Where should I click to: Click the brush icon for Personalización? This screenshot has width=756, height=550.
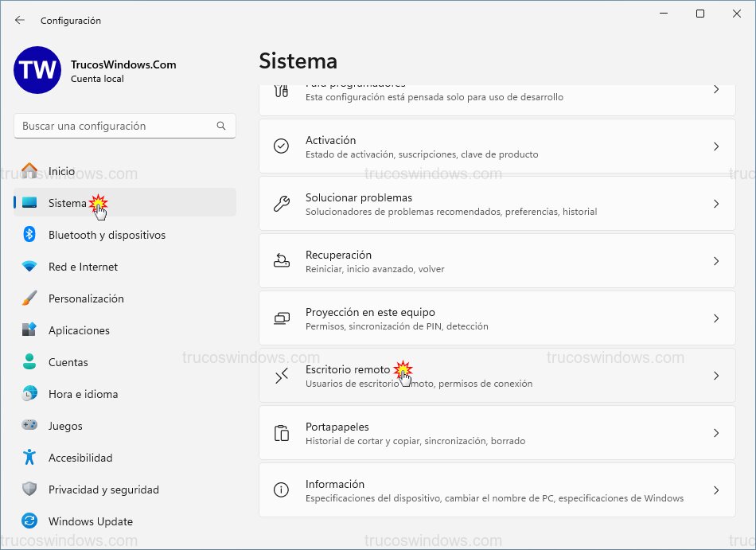coord(29,298)
